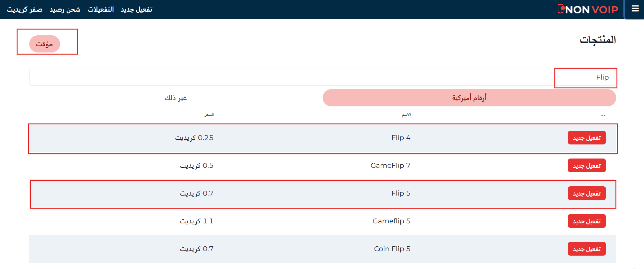Select the Flip 4 product name

401,138
